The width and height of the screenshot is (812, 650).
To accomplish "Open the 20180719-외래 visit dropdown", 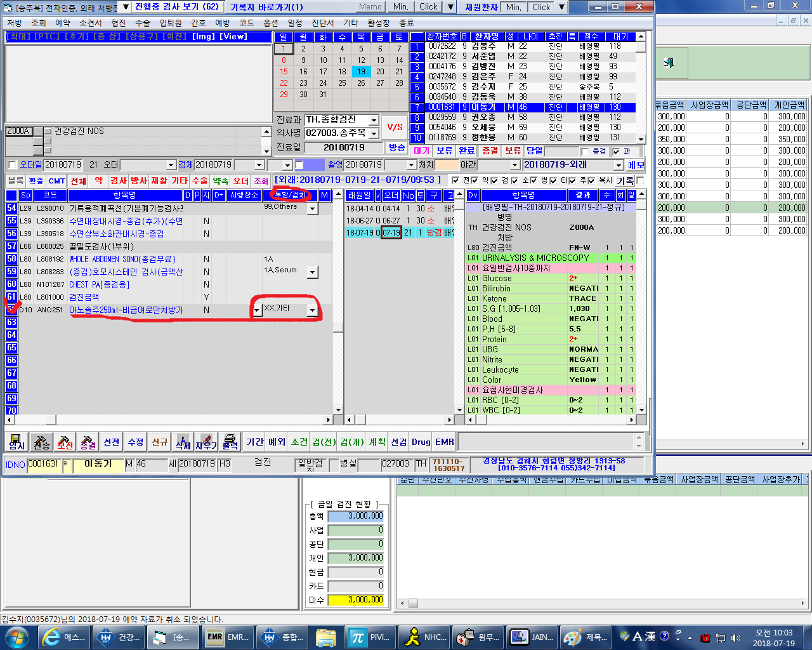I will pyautogui.click(x=619, y=165).
